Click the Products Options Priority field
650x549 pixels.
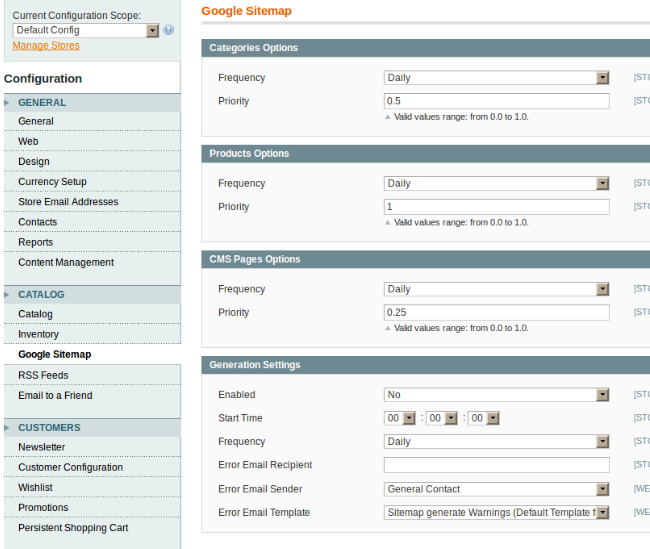497,207
